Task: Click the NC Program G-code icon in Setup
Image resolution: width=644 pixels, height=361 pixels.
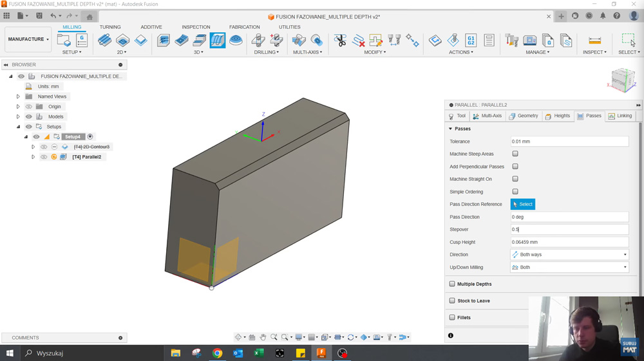Action: click(x=82, y=40)
